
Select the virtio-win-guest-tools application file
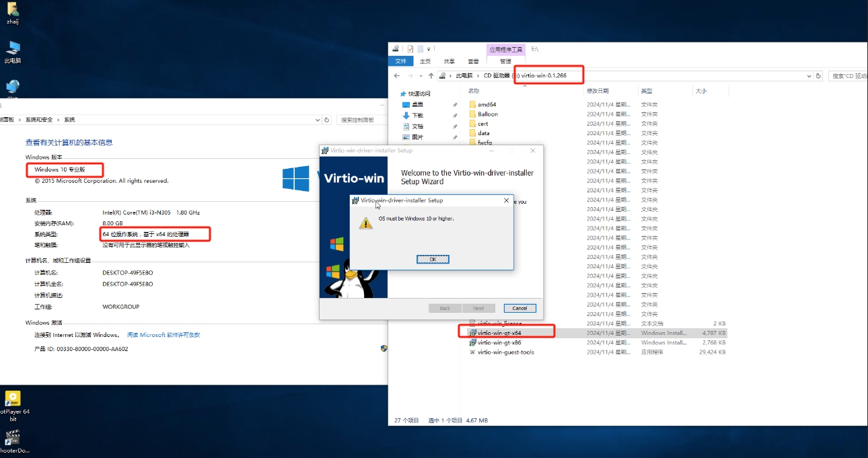(x=505, y=352)
